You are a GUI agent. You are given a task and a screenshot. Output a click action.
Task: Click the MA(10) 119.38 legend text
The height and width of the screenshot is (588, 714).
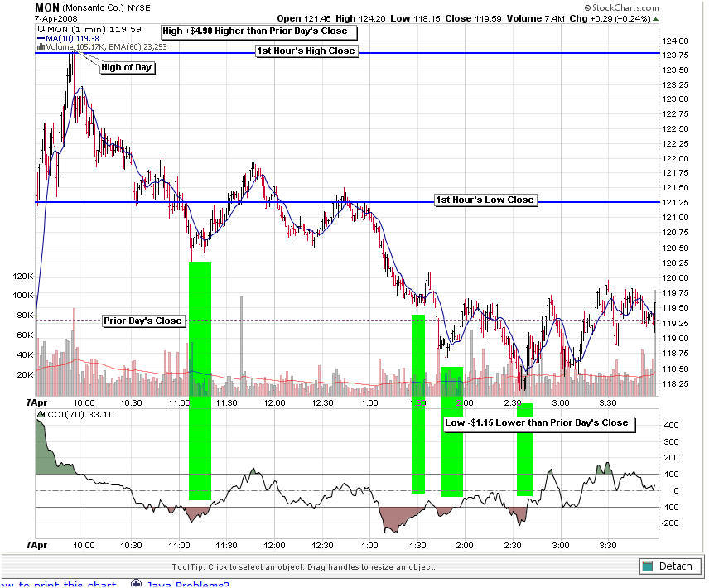tap(72, 39)
